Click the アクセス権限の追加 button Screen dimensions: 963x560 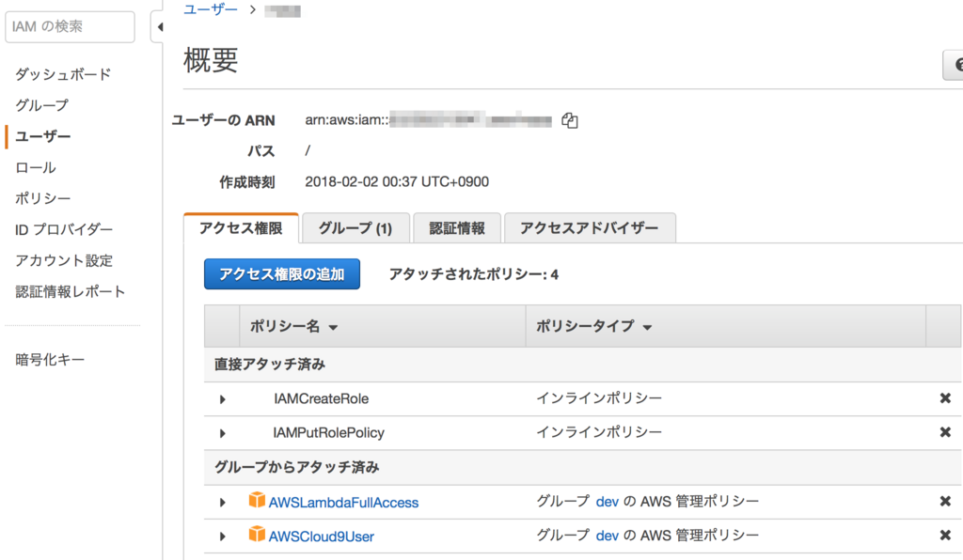click(x=282, y=274)
